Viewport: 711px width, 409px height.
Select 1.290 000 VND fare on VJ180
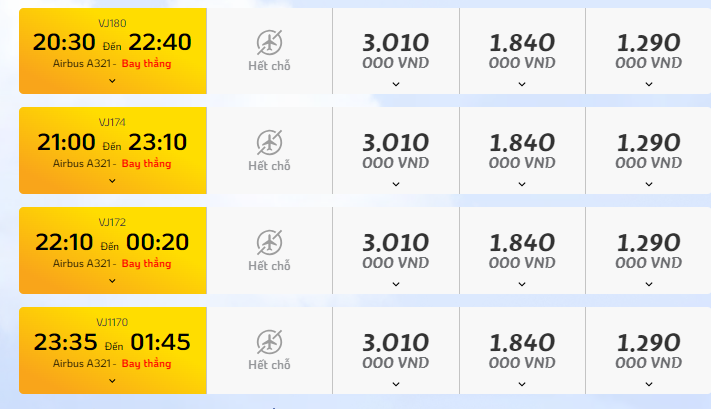pos(648,51)
